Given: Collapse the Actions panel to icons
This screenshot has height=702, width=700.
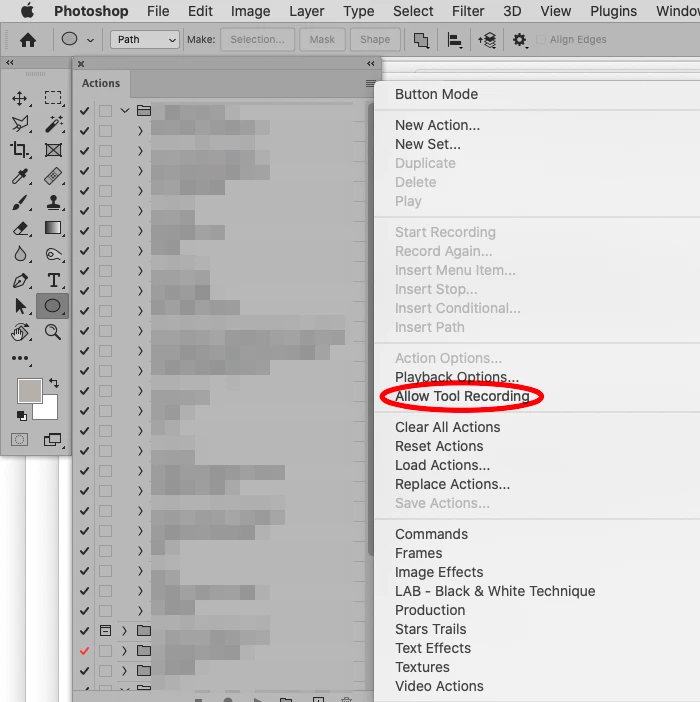Looking at the screenshot, I should click(371, 64).
